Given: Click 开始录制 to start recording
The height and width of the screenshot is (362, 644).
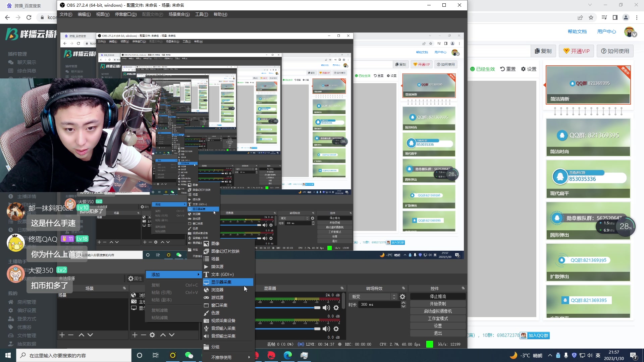Looking at the screenshot, I should tap(438, 304).
